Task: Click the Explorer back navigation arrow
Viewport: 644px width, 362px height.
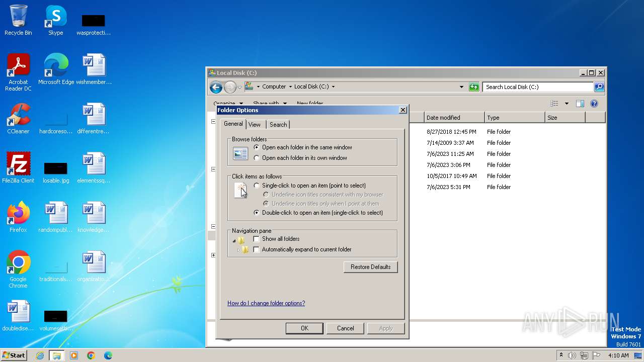Action: [216, 87]
